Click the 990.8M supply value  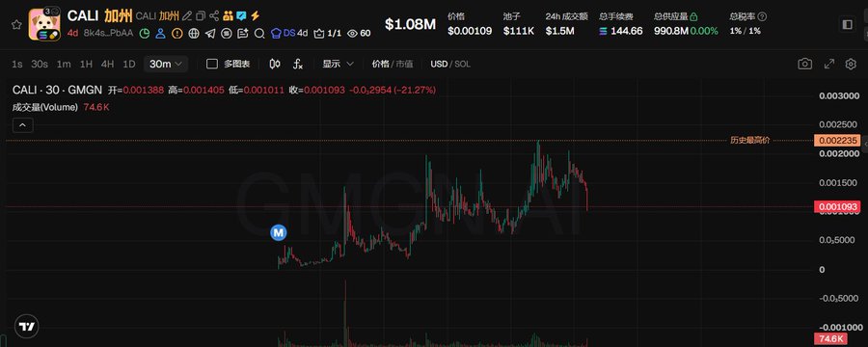[671, 31]
